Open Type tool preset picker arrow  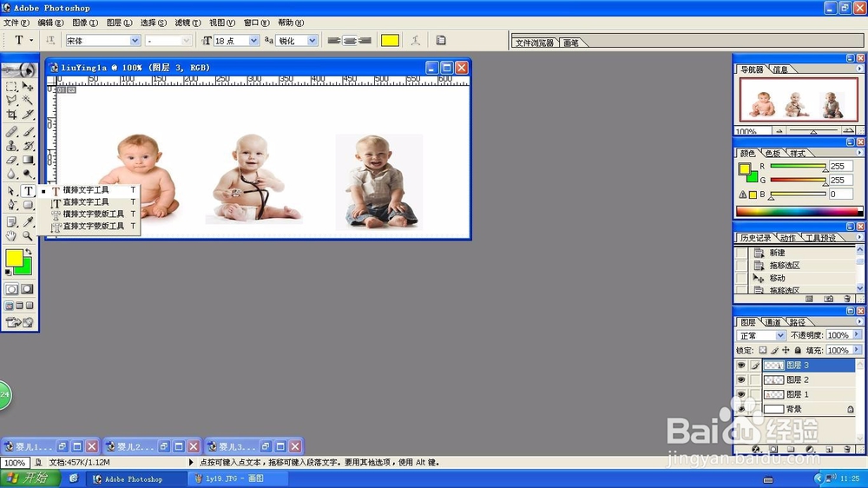31,41
